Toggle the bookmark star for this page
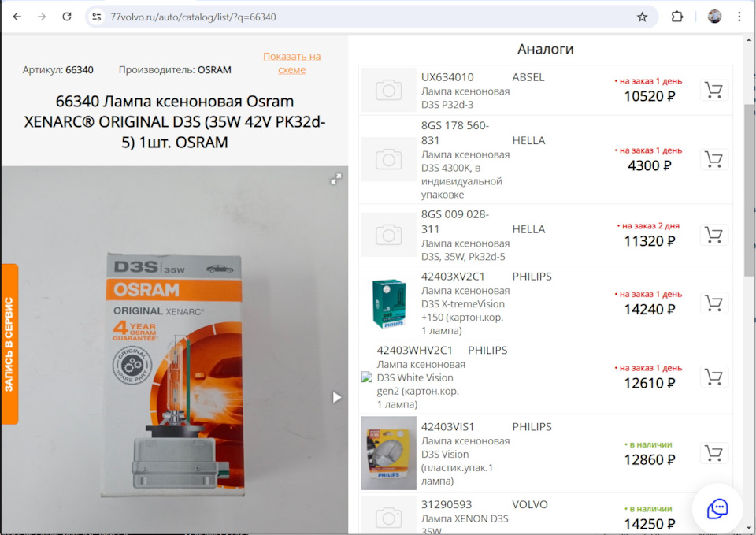 [x=643, y=16]
